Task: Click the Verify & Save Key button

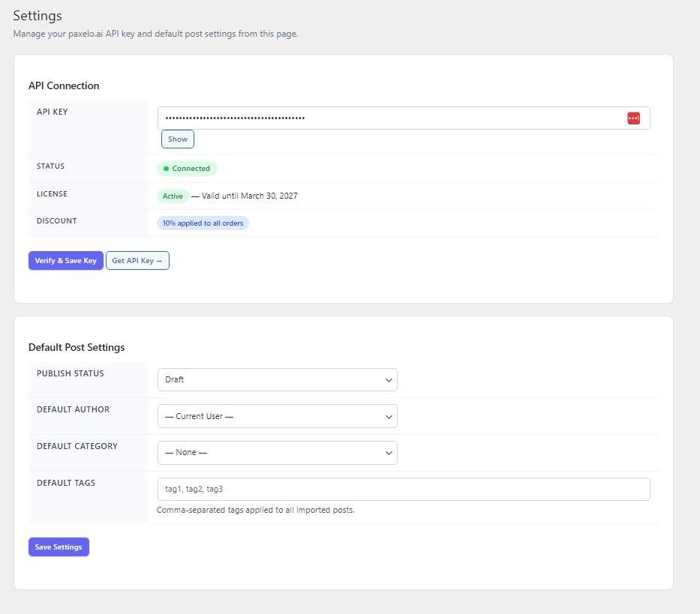Action: [65, 260]
